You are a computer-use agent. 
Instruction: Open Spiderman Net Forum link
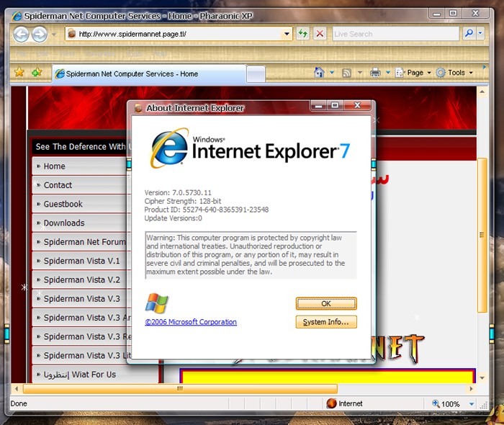[84, 242]
